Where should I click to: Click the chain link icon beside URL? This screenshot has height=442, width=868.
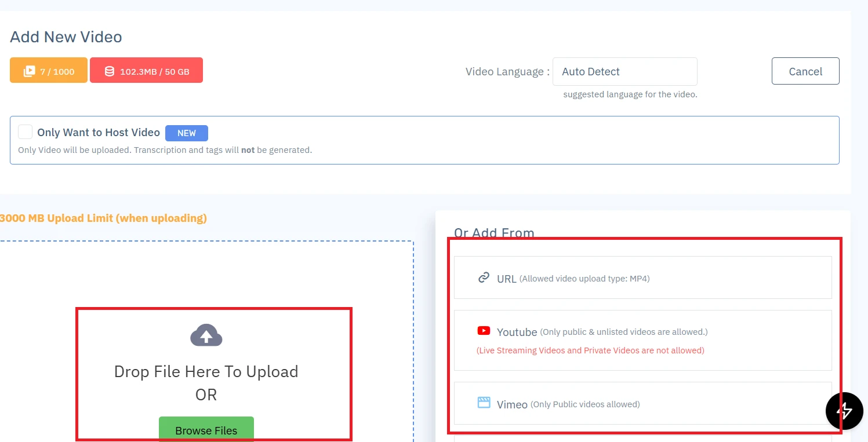[484, 278]
